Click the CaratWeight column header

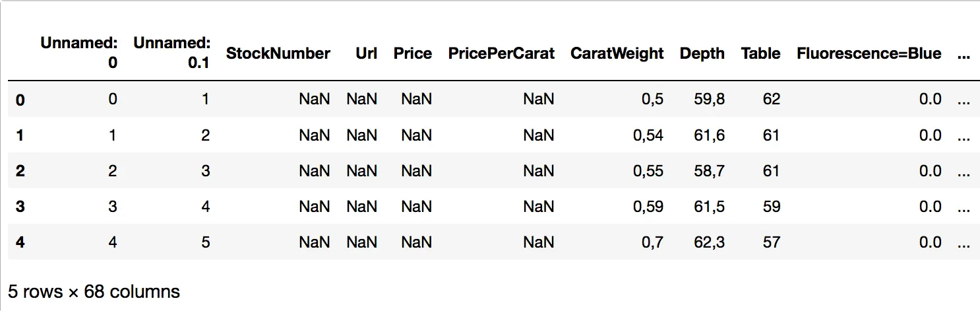617,53
